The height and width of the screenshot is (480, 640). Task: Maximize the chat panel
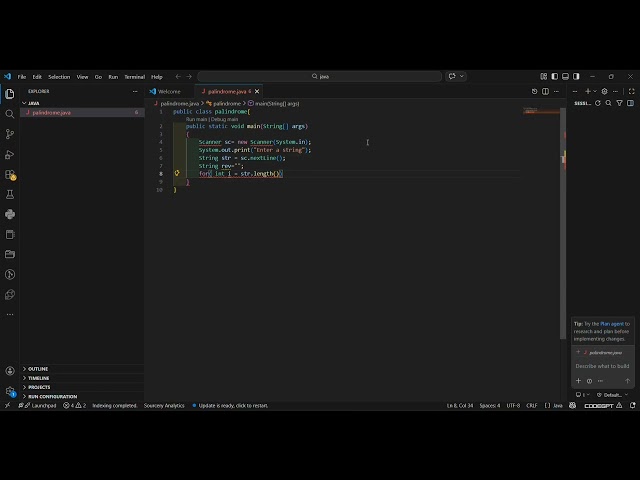click(x=631, y=91)
